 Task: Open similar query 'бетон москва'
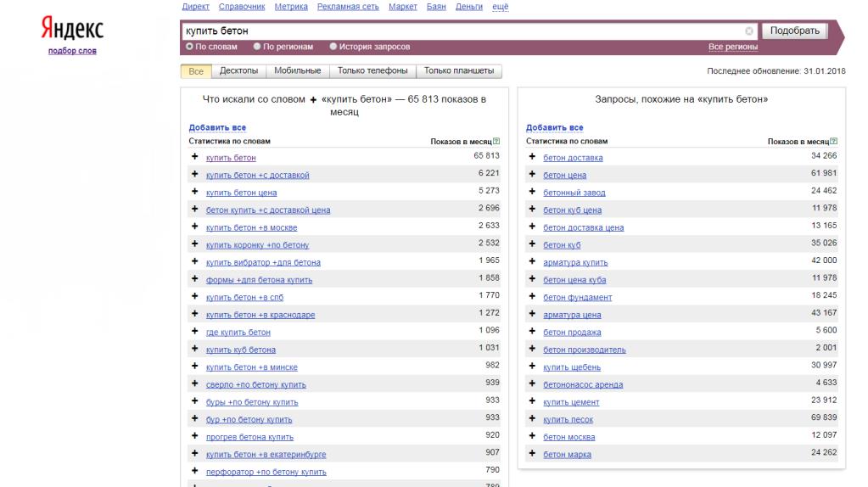(x=569, y=437)
